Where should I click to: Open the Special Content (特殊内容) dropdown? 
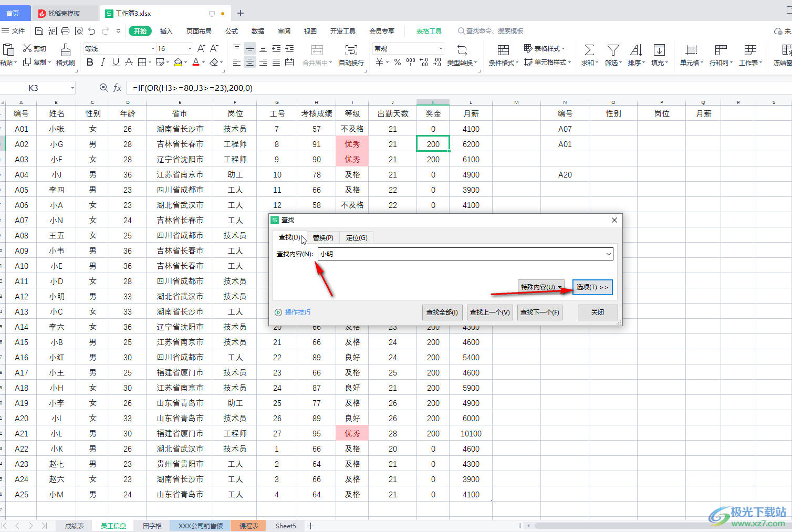pos(541,287)
